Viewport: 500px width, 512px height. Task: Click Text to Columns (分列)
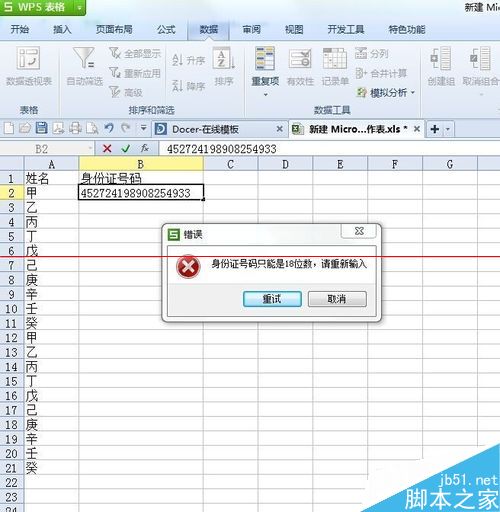pos(372,53)
